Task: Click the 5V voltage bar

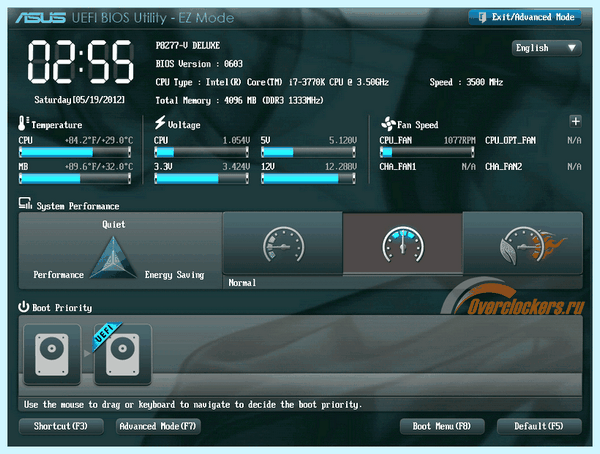Action: 308,152
